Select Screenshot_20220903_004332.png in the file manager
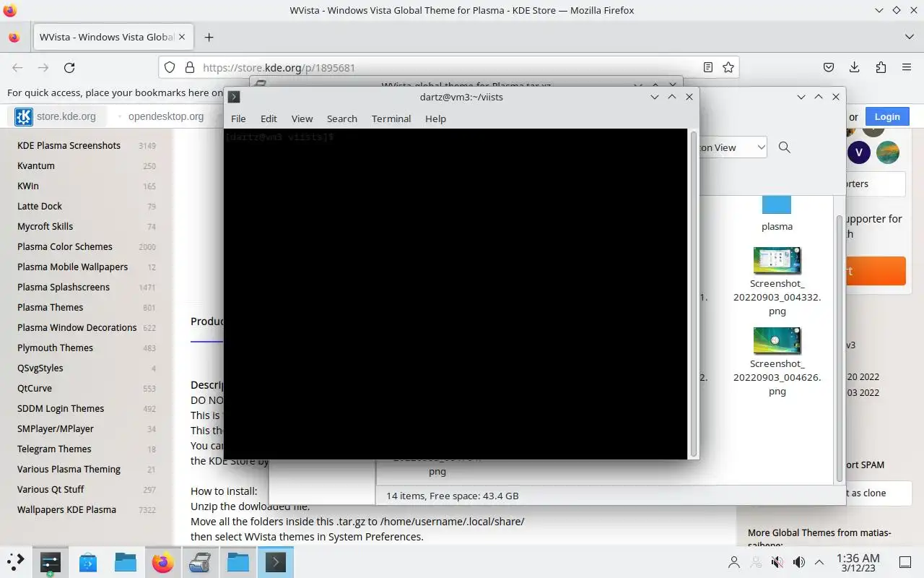The width and height of the screenshot is (924, 578). 777,282
